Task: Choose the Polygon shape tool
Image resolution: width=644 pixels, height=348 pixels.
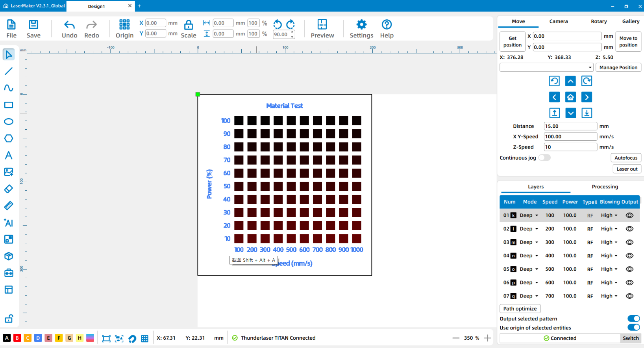Action: [x=9, y=138]
